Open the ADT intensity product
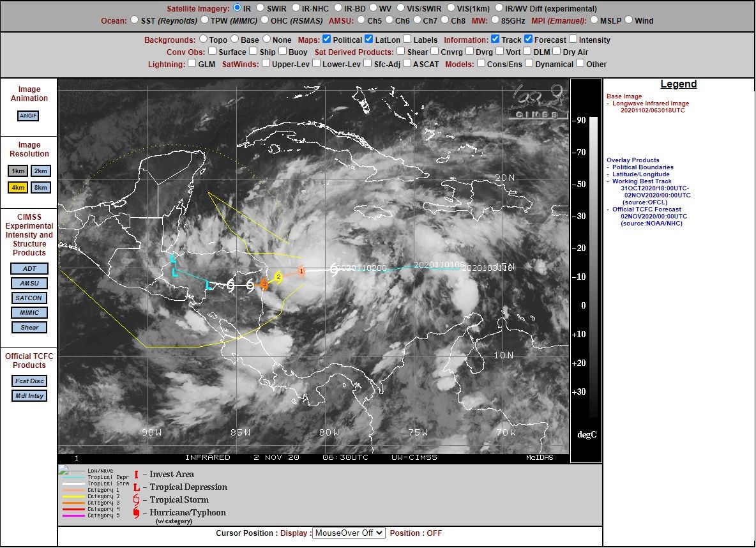 click(x=29, y=269)
